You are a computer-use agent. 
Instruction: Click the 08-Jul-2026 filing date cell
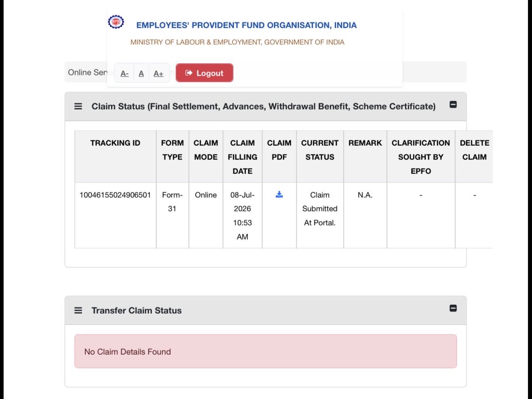(243, 216)
